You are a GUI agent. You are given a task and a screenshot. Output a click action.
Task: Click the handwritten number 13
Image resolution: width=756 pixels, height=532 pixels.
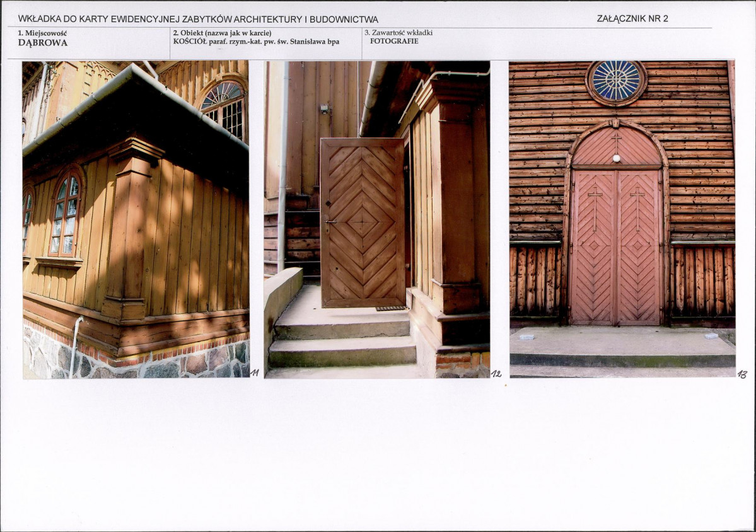click(742, 373)
